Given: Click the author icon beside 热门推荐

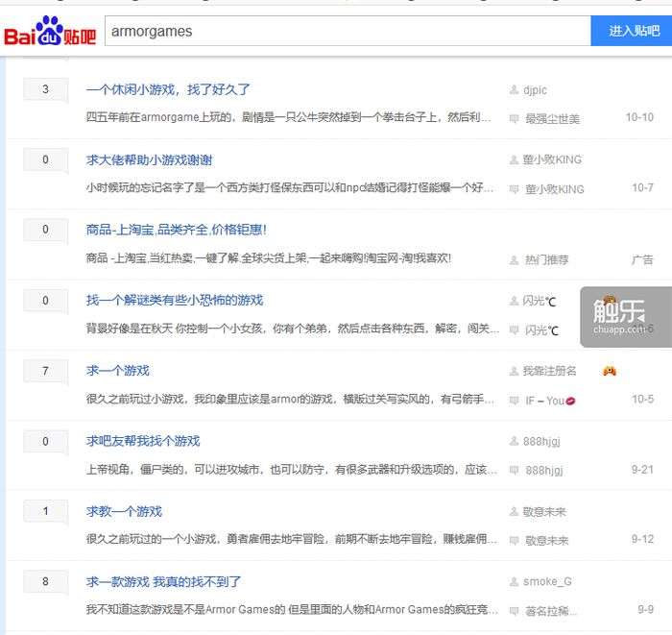Looking at the screenshot, I should (x=514, y=259).
